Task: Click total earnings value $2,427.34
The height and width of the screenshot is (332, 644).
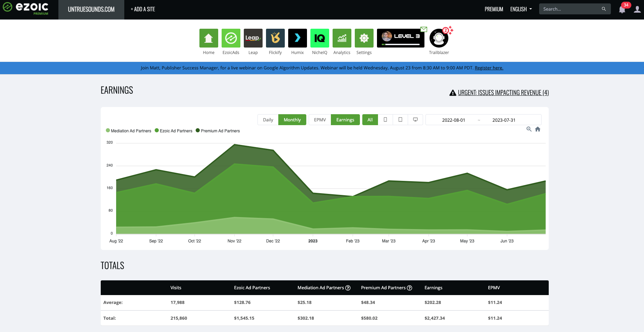Action: point(435,318)
